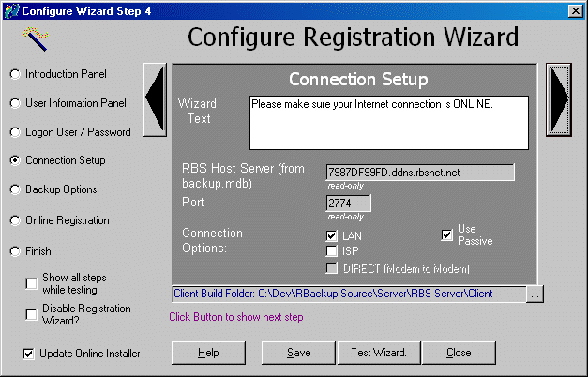Image resolution: width=588 pixels, height=377 pixels.
Task: Select the Introduction Panel radio option
Action: click(x=15, y=74)
